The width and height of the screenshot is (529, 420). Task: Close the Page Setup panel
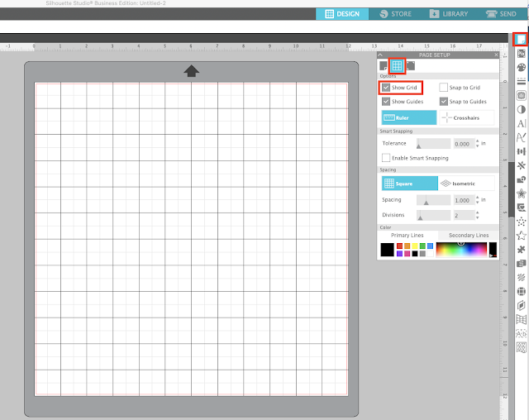496,55
